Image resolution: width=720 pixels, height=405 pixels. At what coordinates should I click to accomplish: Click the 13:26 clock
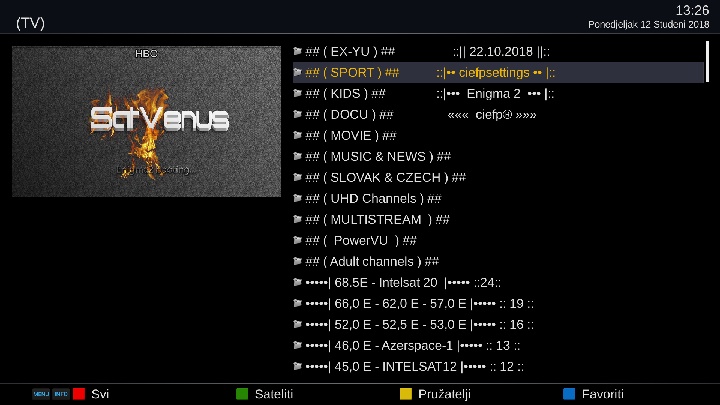click(x=692, y=11)
